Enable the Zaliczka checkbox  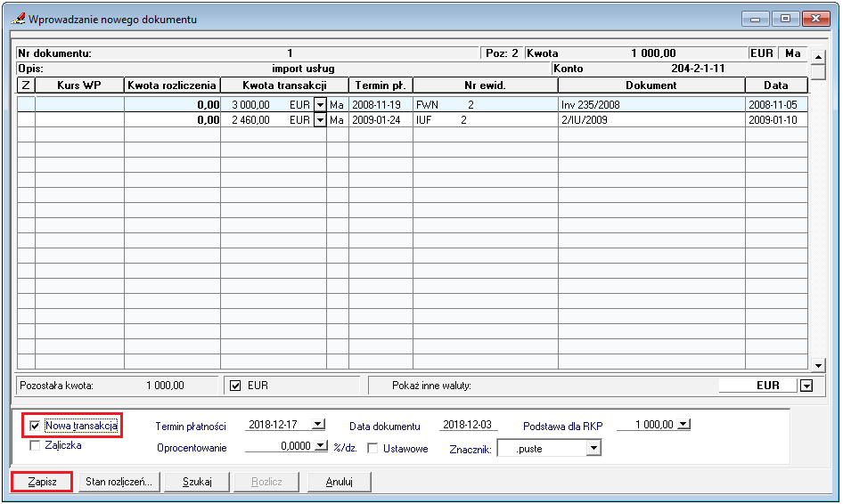pos(35,445)
